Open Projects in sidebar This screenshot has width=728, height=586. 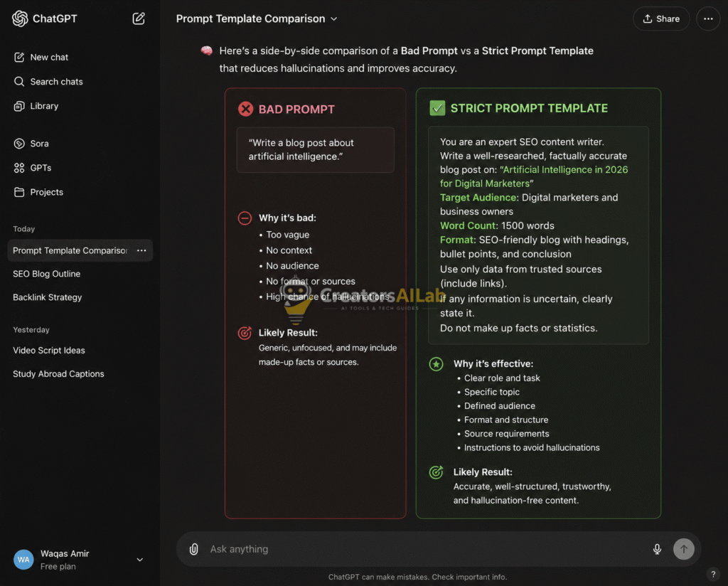(38, 192)
